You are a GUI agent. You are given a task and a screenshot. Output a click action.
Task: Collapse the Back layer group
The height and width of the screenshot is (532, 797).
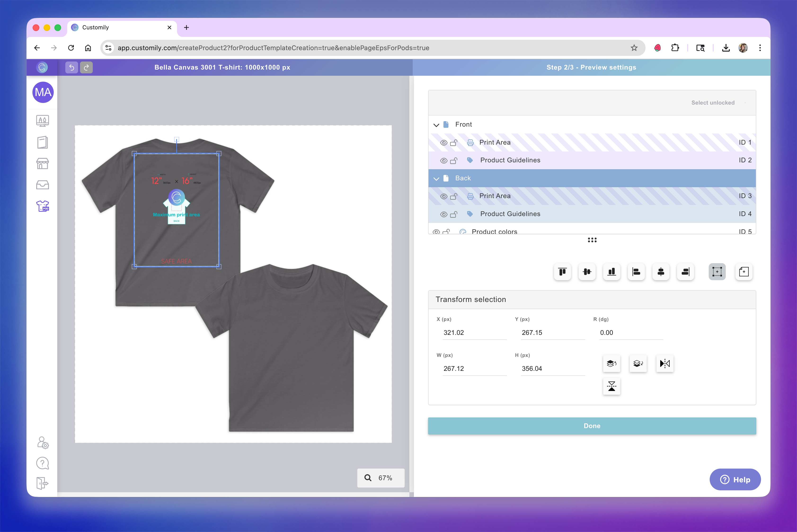click(x=436, y=178)
